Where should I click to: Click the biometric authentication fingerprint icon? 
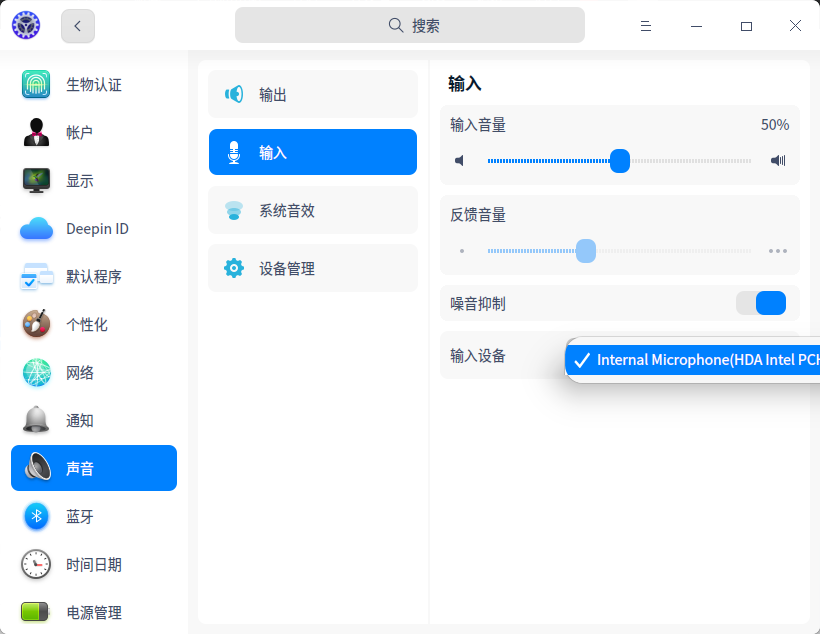pyautogui.click(x=36, y=85)
